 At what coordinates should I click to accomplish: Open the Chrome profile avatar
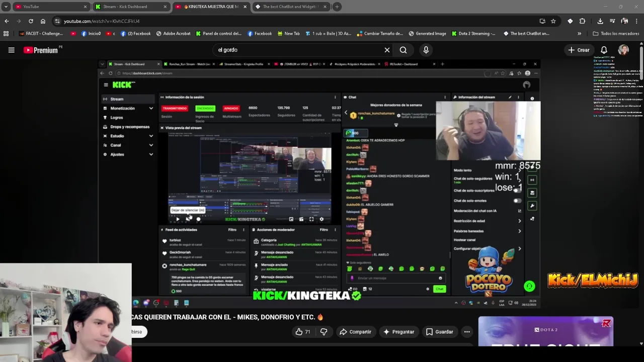(x=624, y=21)
